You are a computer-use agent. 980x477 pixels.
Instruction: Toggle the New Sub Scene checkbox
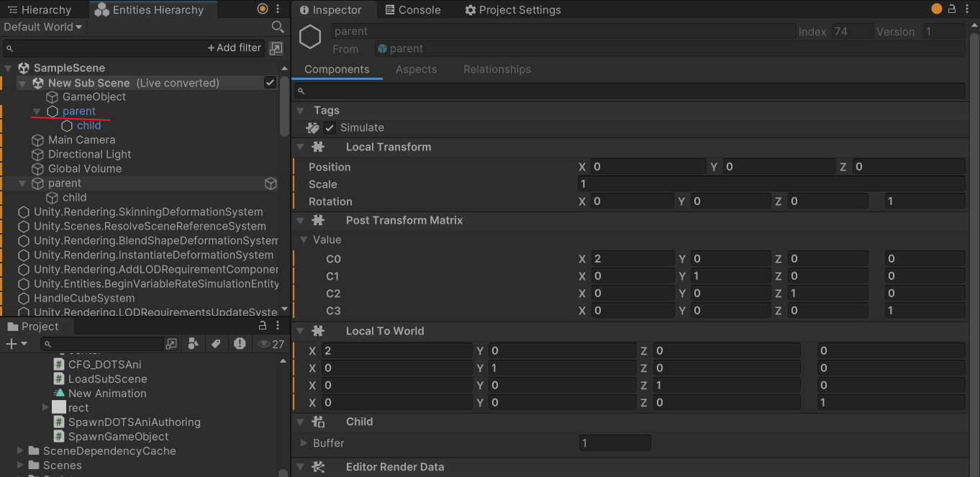pyautogui.click(x=270, y=83)
